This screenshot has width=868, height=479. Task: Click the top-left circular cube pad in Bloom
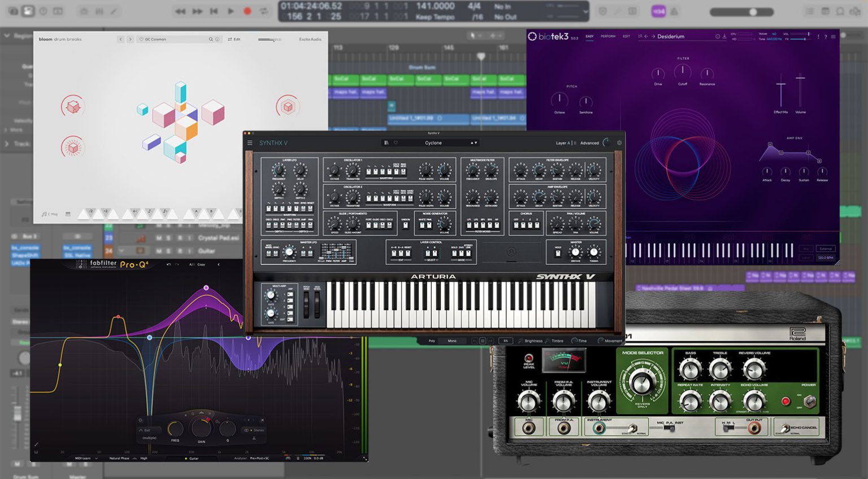[x=73, y=106]
